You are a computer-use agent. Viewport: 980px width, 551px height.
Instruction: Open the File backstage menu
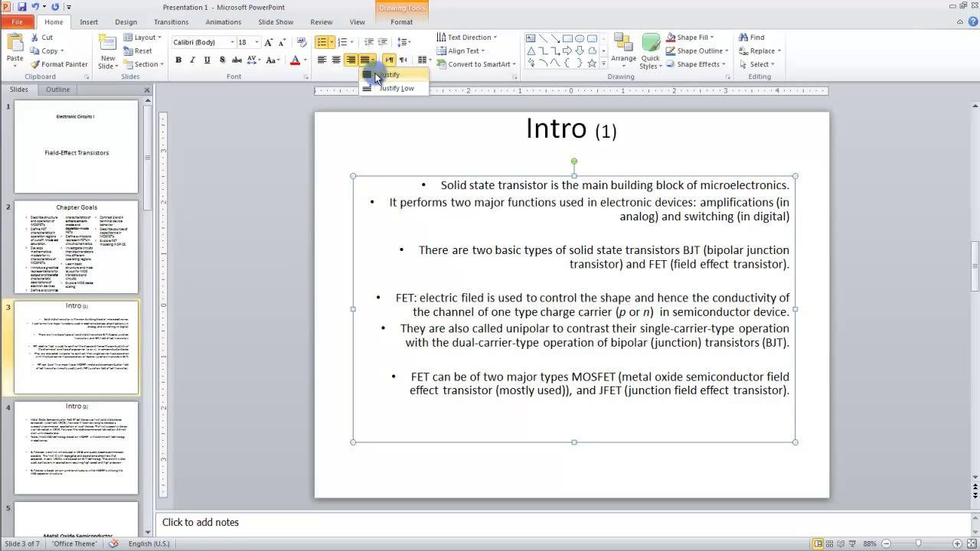17,22
